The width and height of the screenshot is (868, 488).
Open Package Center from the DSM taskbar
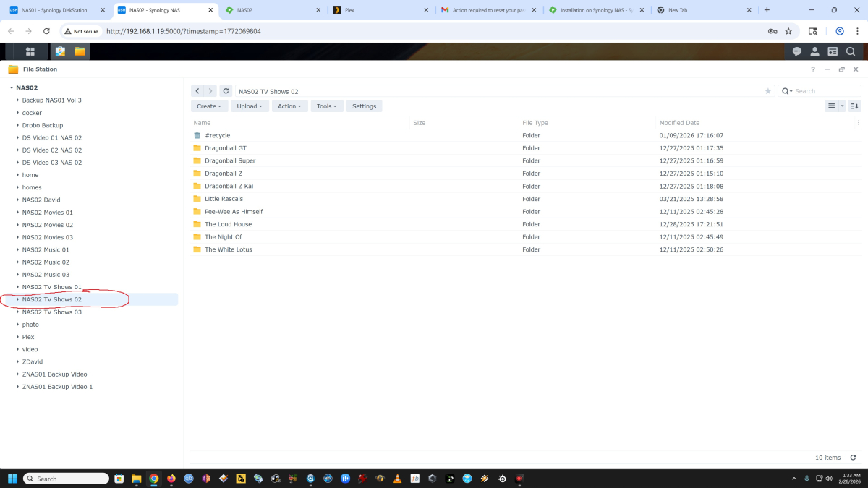(x=60, y=51)
